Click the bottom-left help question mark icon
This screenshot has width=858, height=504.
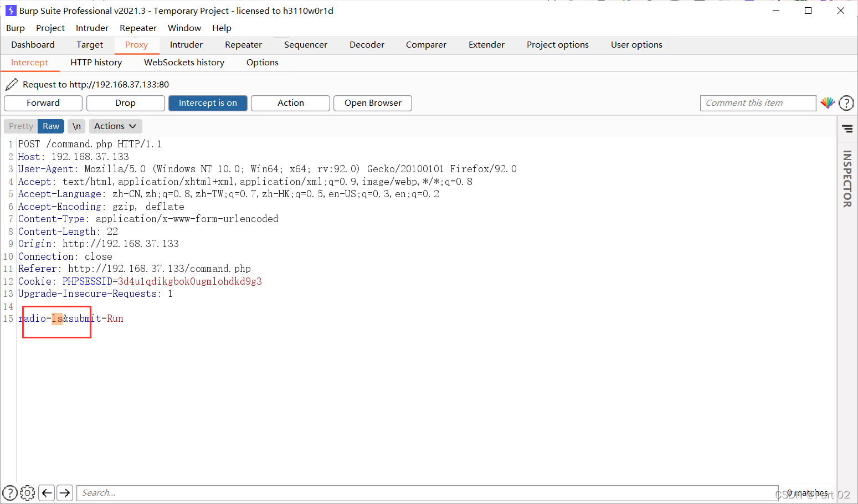(10, 492)
